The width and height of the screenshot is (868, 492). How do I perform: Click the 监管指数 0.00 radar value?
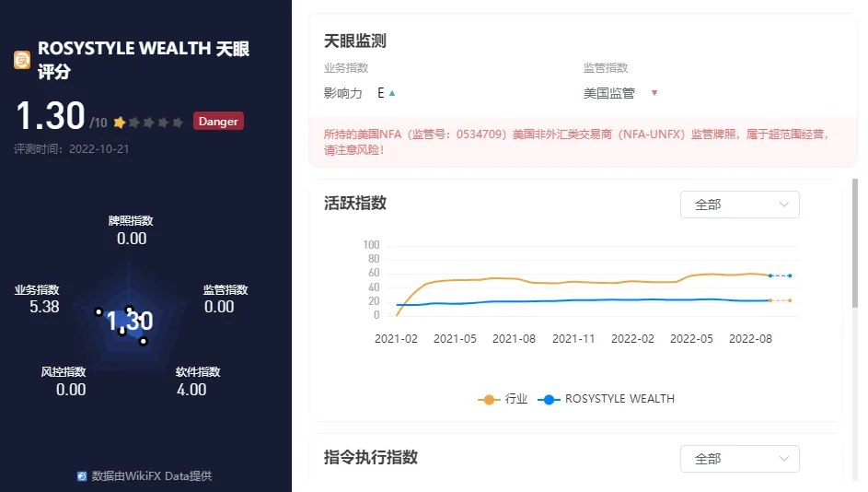219,307
